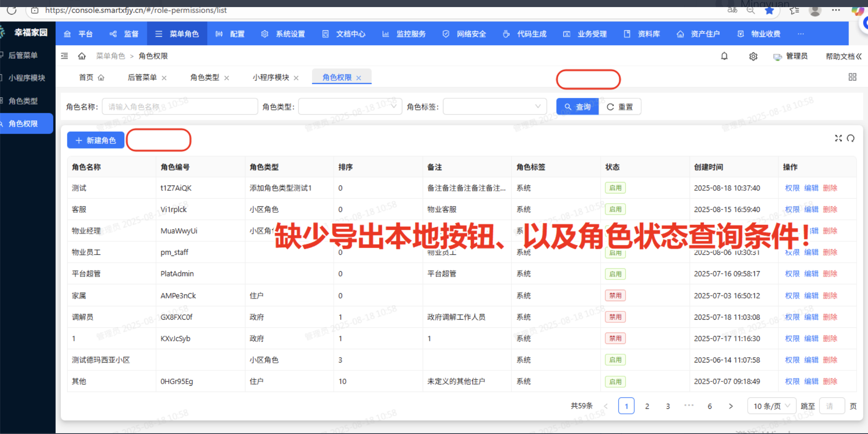Screen dimensions: 868x434
Task: Click the 重置 reset button
Action: click(x=620, y=107)
